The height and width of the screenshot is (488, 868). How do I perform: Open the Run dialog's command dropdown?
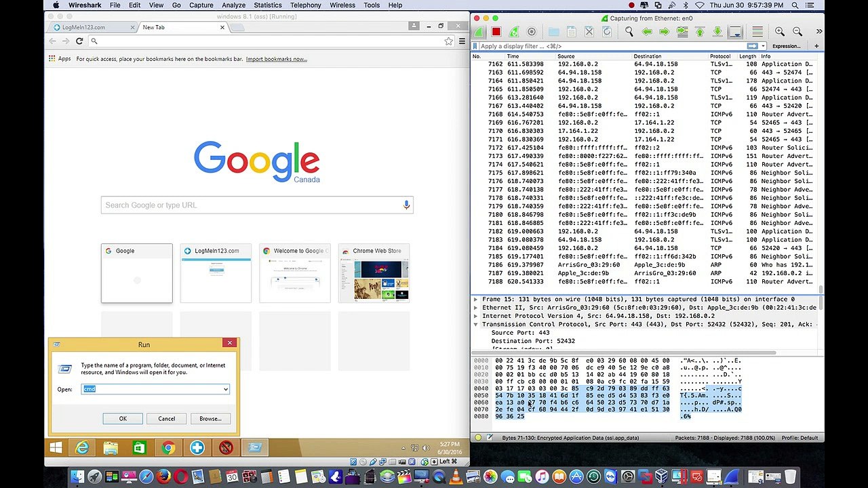click(x=225, y=389)
